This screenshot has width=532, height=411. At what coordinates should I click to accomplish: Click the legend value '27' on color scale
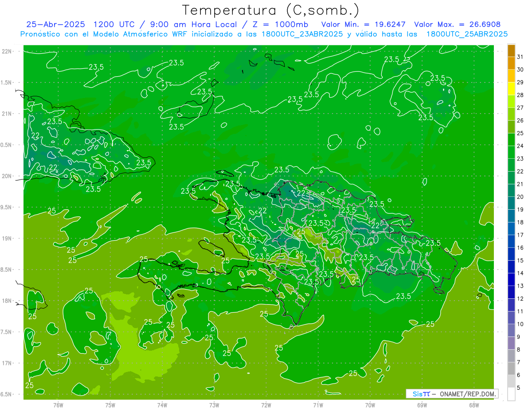[x=520, y=108]
